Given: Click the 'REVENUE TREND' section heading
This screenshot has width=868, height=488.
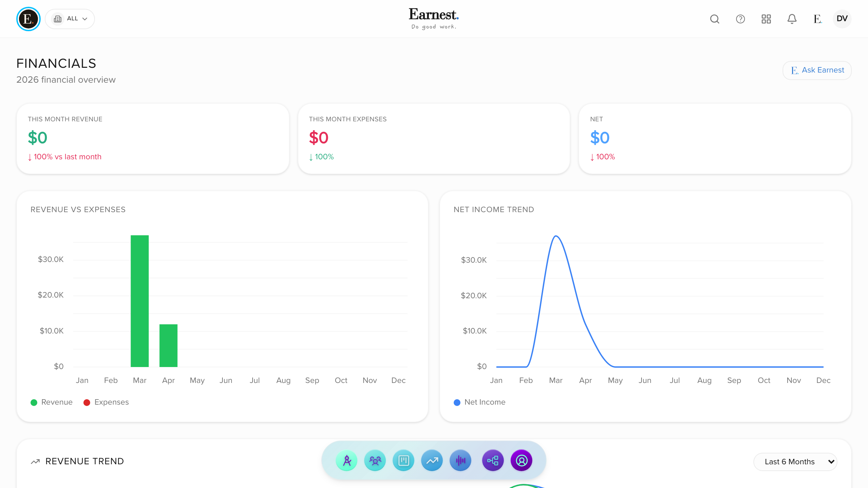Looking at the screenshot, I should pos(85,462).
